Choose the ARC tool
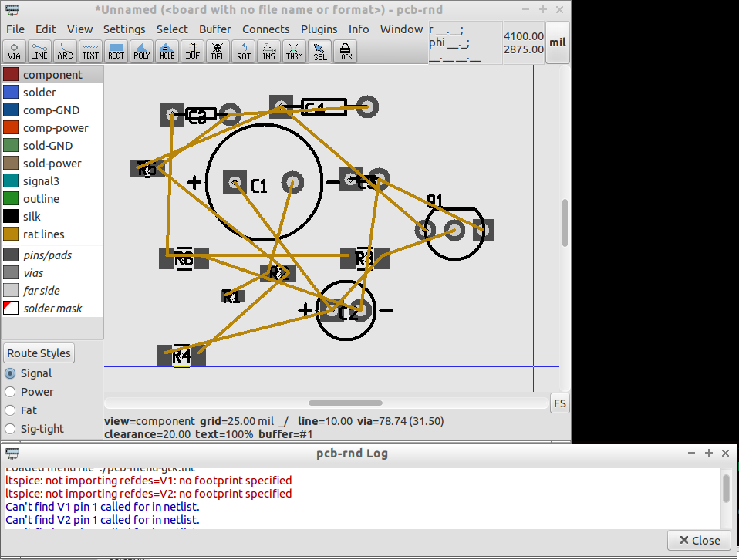The height and width of the screenshot is (560, 739). (65, 51)
